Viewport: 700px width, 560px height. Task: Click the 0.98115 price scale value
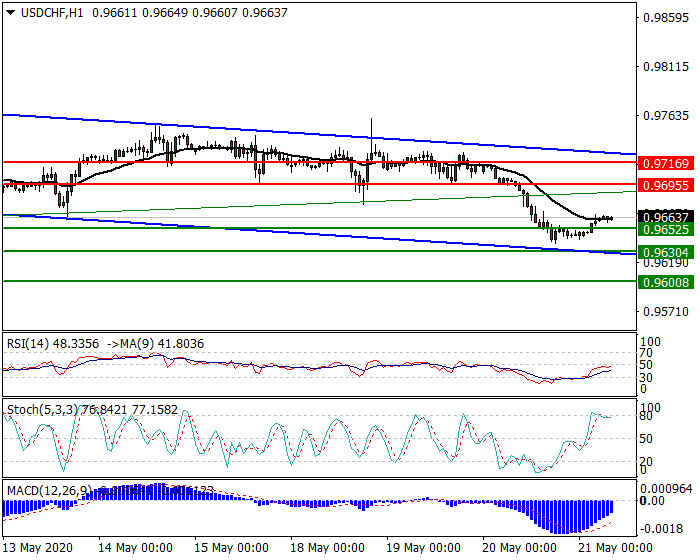point(667,67)
